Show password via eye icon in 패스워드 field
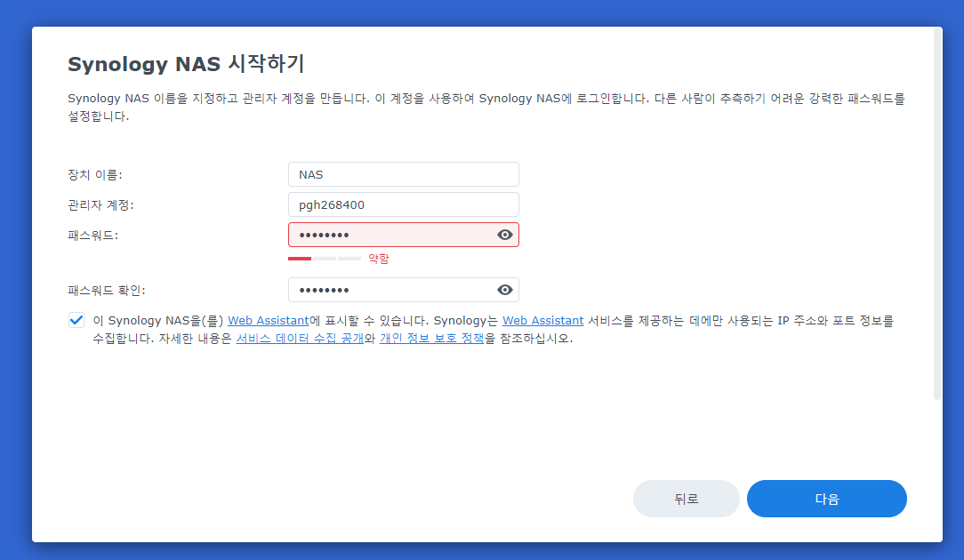Viewport: 964px width, 560px height. [505, 235]
